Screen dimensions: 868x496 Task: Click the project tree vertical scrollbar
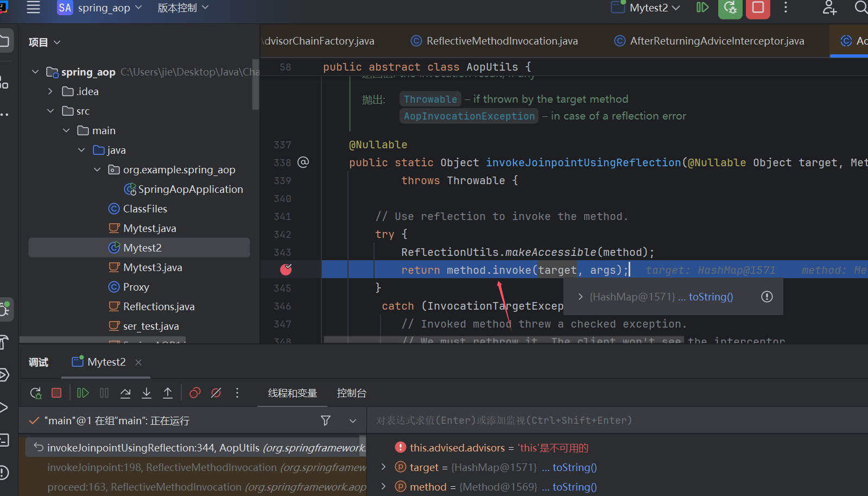click(x=255, y=84)
